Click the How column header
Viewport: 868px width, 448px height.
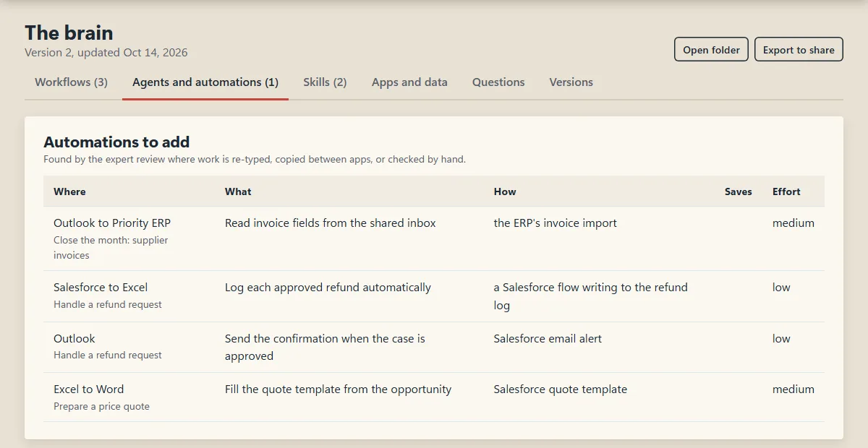pyautogui.click(x=505, y=191)
